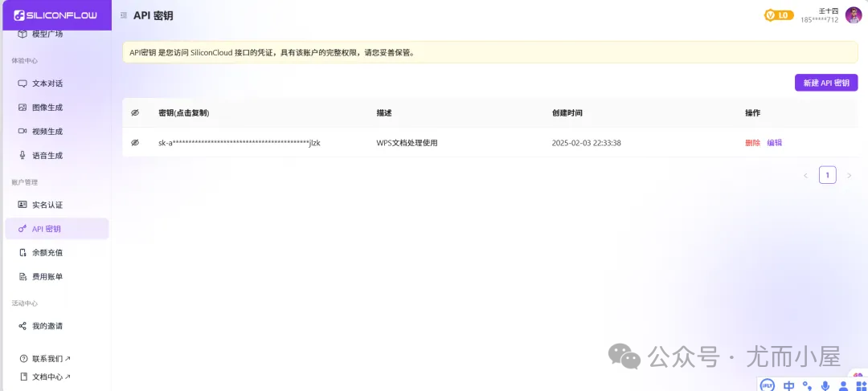Go to the previous page arrow

[805, 175]
